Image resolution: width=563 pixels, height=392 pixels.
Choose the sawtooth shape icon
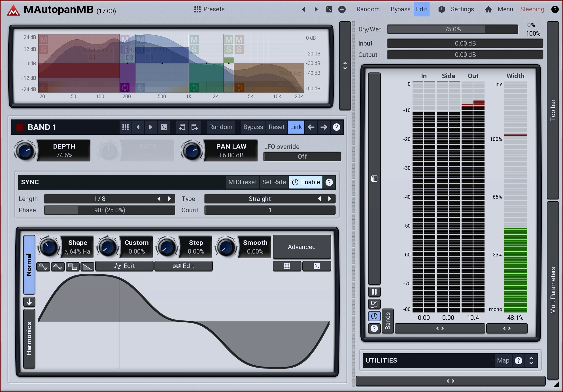click(87, 266)
